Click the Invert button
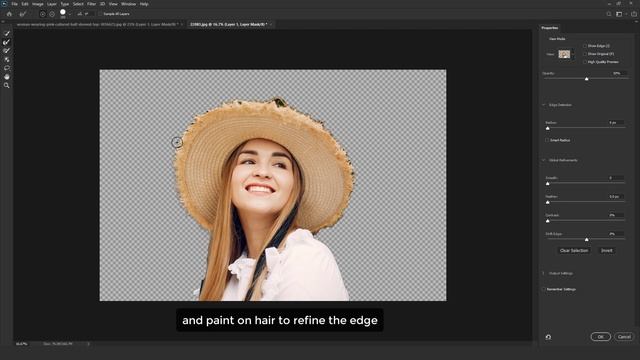Viewport: 640px width, 360px height. pos(607,251)
